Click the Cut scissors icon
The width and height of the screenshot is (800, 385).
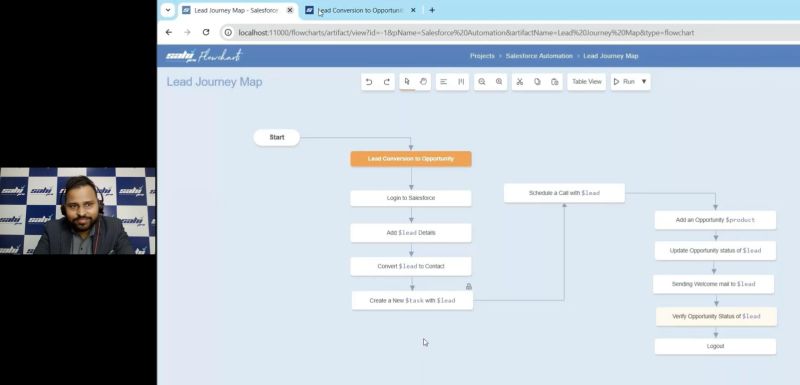click(519, 82)
